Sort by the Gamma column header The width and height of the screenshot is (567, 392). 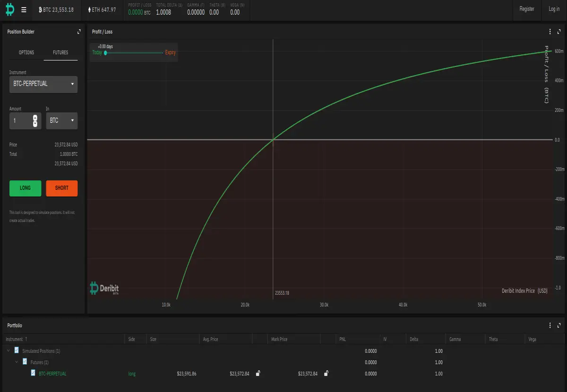coord(465,339)
